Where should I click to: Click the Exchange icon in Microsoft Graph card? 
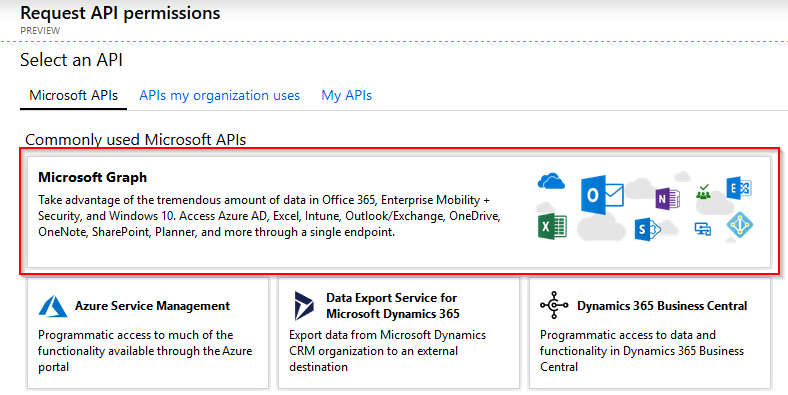[x=739, y=188]
